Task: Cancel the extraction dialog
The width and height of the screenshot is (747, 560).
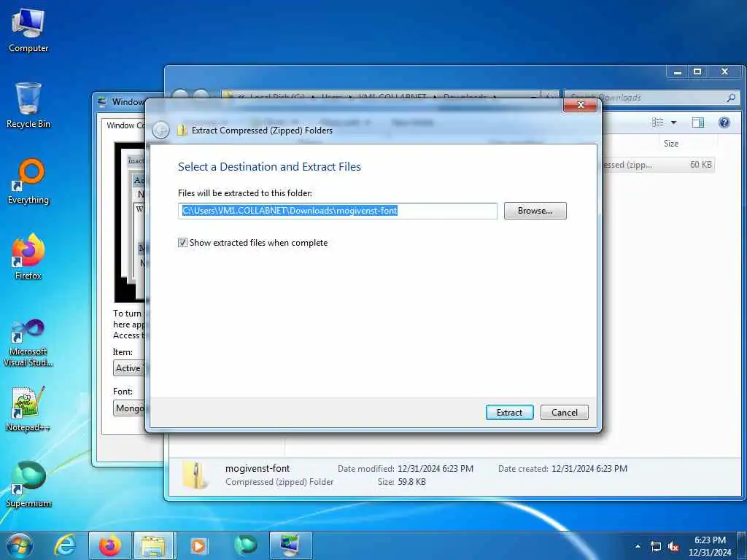Action: pyautogui.click(x=564, y=413)
